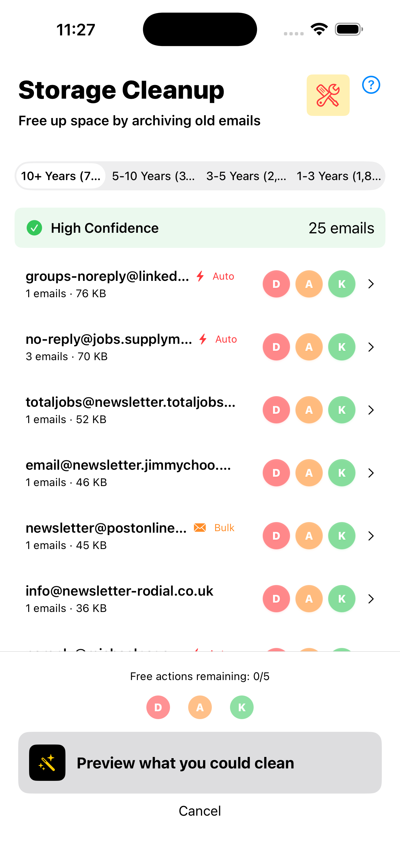Tap orange A button for no-reply@jobs.supplym sender
The width and height of the screenshot is (400, 868).
(x=309, y=347)
